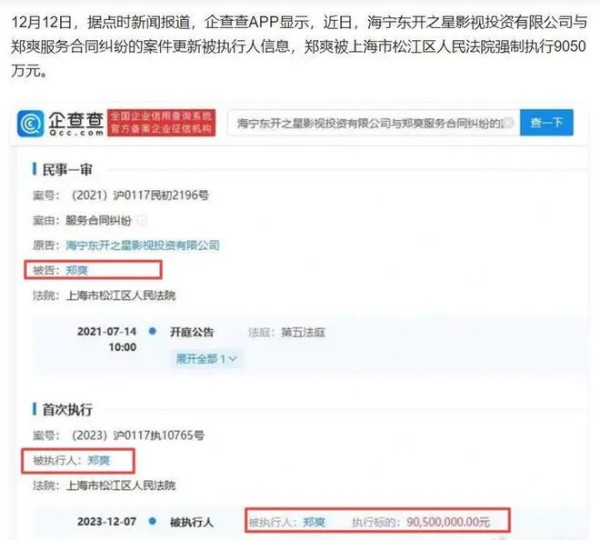Open plaintiff link 海宁东开之星影视投资有限公司
The width and height of the screenshot is (600, 540).
pyautogui.click(x=143, y=245)
